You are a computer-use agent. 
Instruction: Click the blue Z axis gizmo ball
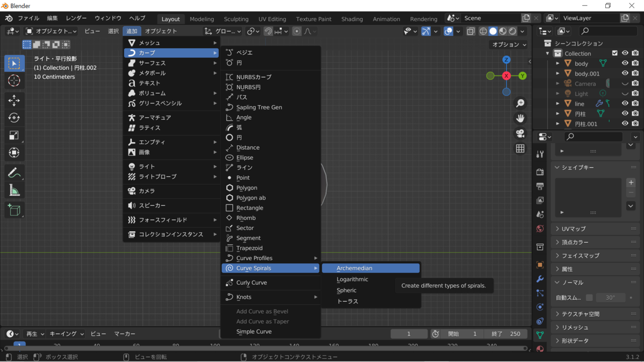506,60
